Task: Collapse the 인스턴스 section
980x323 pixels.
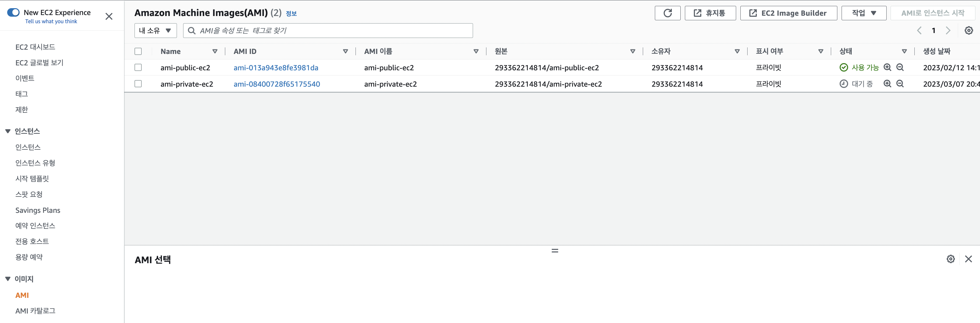Action: (x=8, y=131)
